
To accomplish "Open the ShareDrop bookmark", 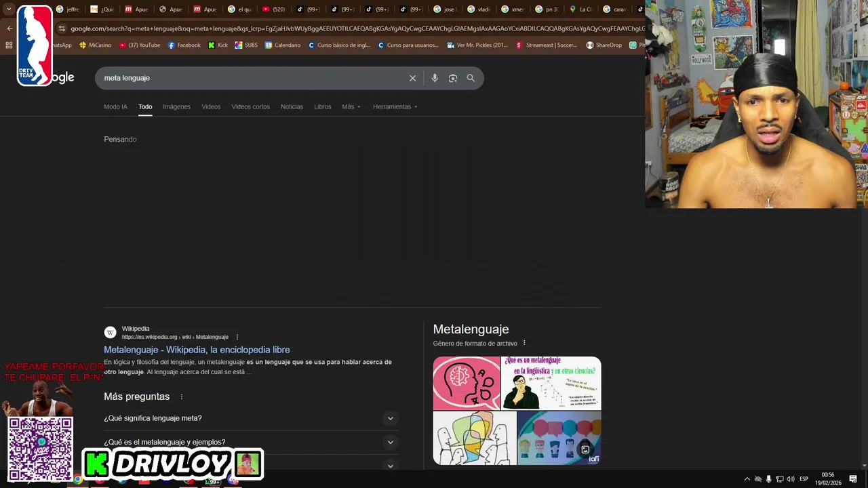I will [604, 45].
